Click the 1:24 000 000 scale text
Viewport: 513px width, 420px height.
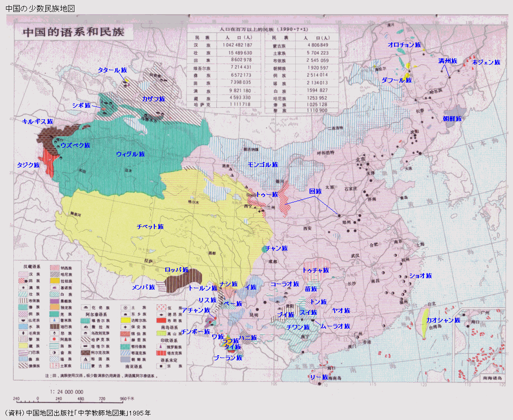[66, 392]
